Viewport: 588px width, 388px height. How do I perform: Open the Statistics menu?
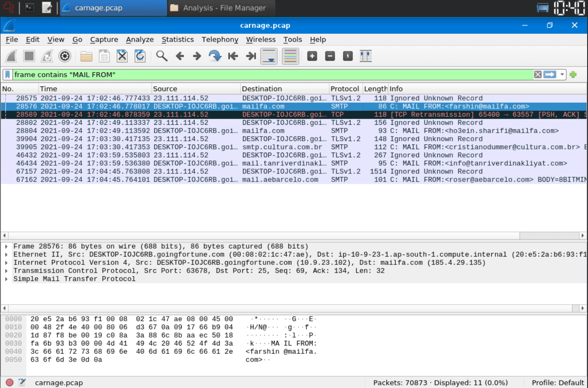click(x=178, y=39)
